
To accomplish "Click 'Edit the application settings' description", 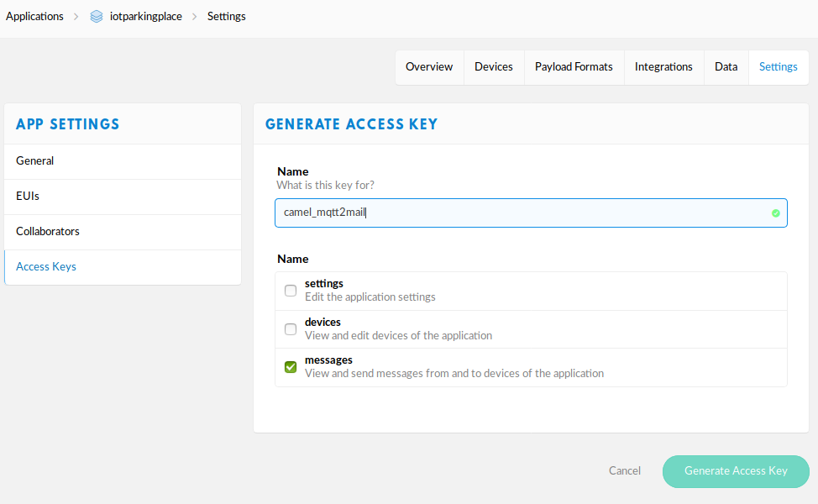I will click(370, 297).
